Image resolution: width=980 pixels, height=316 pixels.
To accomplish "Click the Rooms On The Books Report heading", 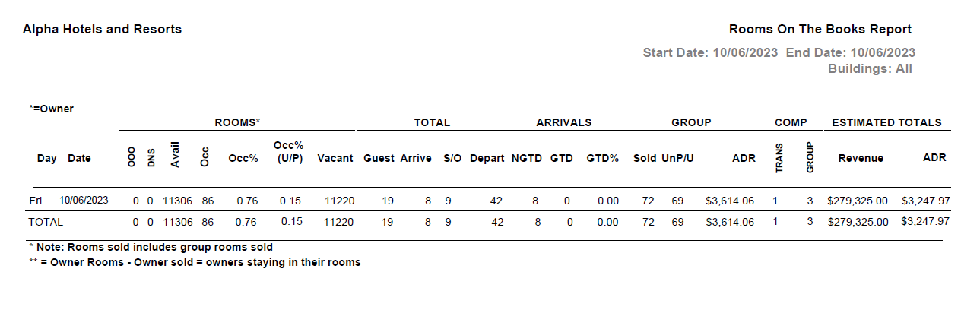I will point(820,30).
